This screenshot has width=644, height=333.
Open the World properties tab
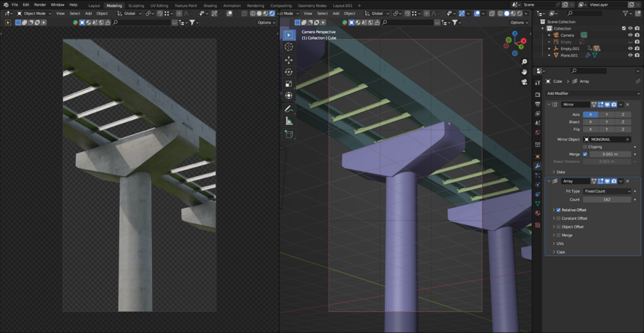tap(538, 132)
